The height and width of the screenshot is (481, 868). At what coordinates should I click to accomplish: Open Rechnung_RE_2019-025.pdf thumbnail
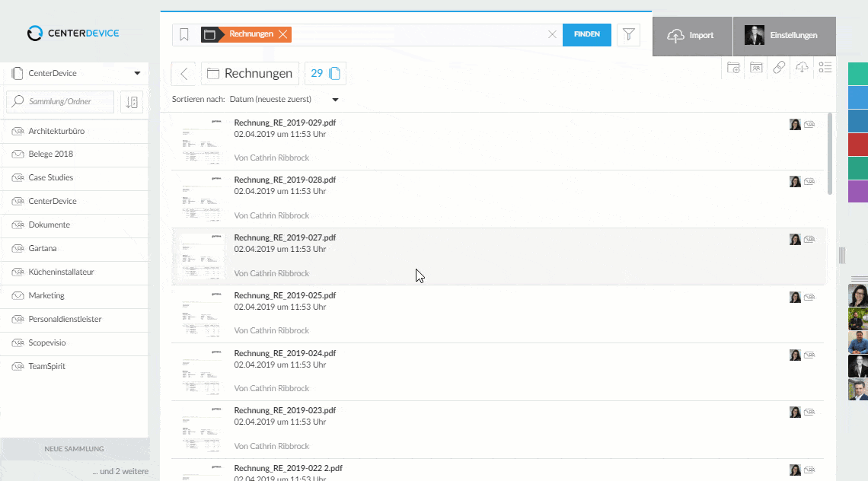(x=202, y=314)
